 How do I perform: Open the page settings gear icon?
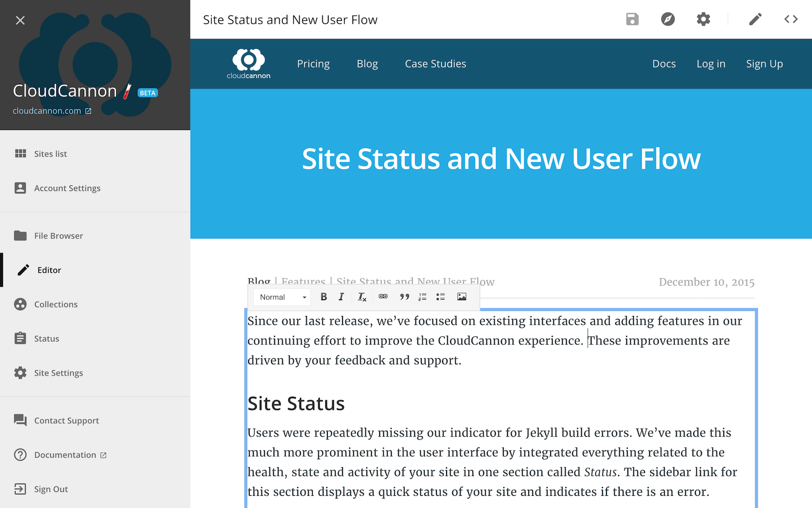(703, 19)
